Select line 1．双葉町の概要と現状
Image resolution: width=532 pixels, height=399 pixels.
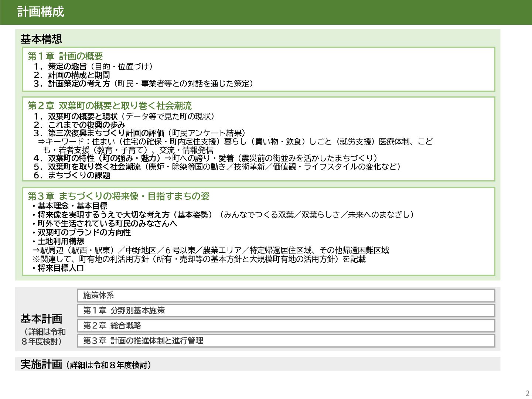pyautogui.click(x=124, y=116)
